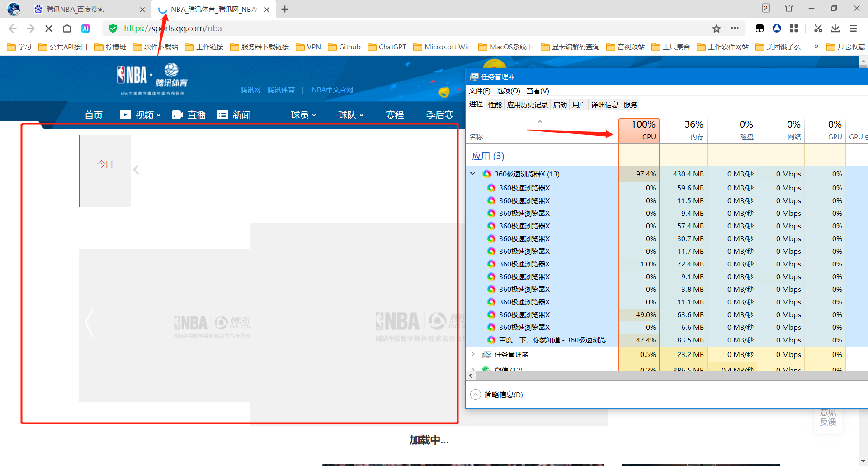Open the 腾讯体育 header link
Image resolution: width=868 pixels, height=466 pixels.
tap(281, 90)
